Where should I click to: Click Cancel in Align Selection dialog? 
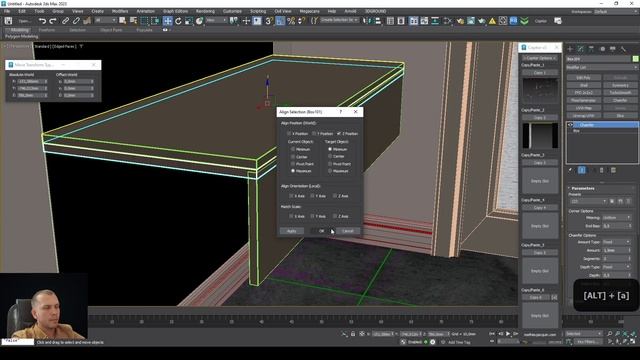(348, 231)
